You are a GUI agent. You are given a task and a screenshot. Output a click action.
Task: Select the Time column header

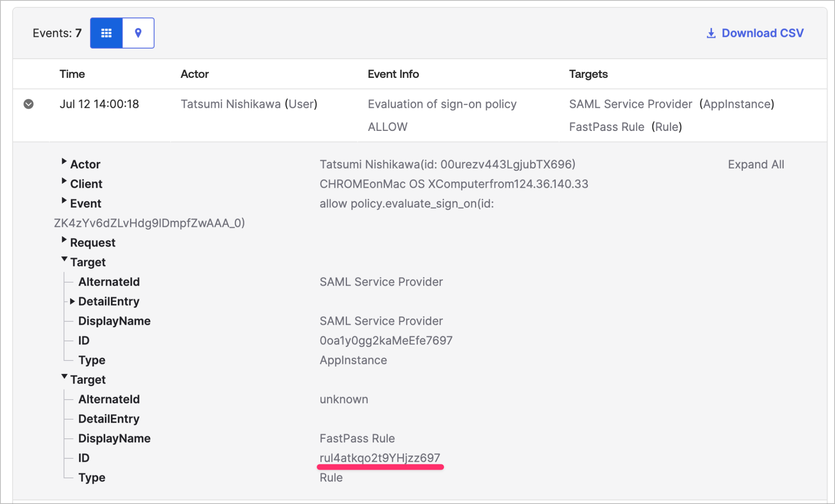point(72,74)
